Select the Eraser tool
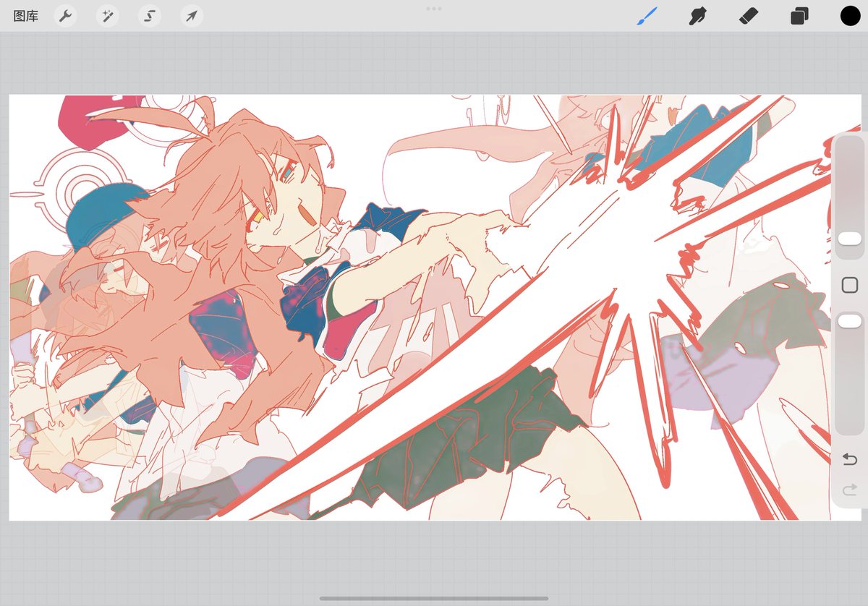The image size is (868, 606). coord(748,16)
